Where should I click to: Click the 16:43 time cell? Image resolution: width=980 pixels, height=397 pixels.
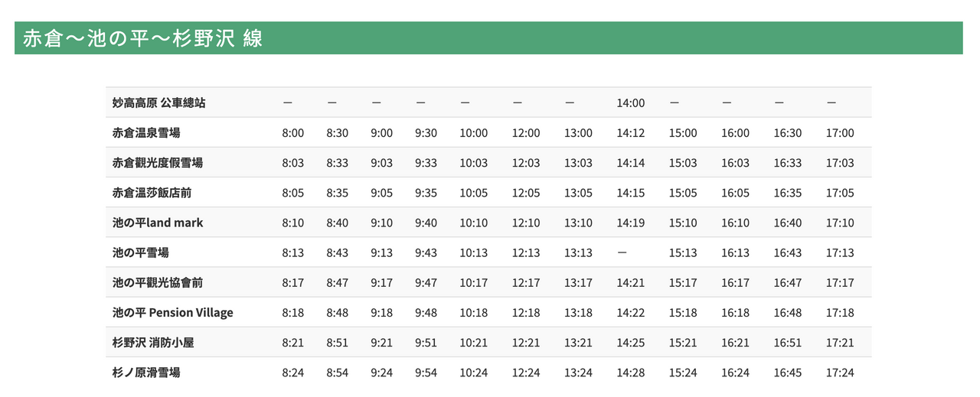pyautogui.click(x=788, y=252)
